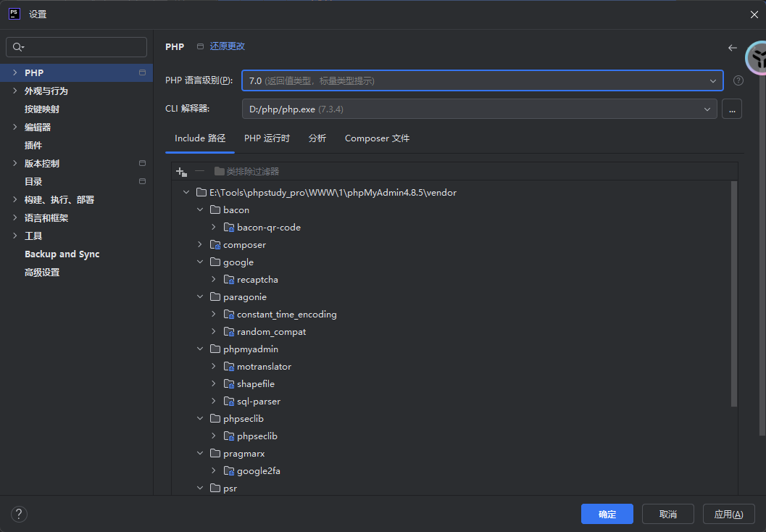This screenshot has width=766, height=532.
Task: Collapse the phpmyadmin folder node
Action: (200, 349)
